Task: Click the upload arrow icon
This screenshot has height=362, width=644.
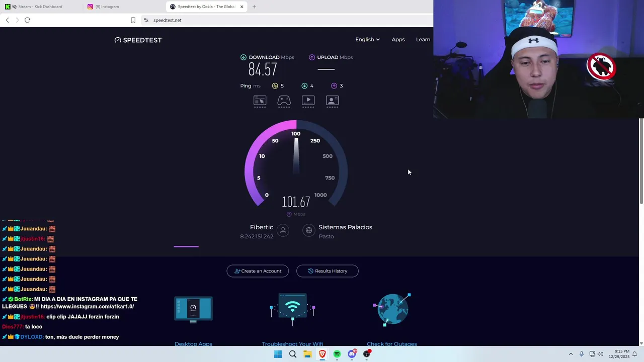Action: coord(312,57)
